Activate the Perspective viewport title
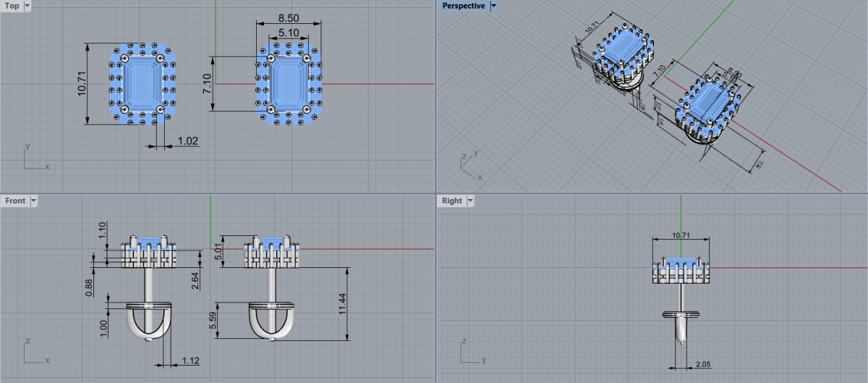This screenshot has height=383, width=868. (463, 6)
